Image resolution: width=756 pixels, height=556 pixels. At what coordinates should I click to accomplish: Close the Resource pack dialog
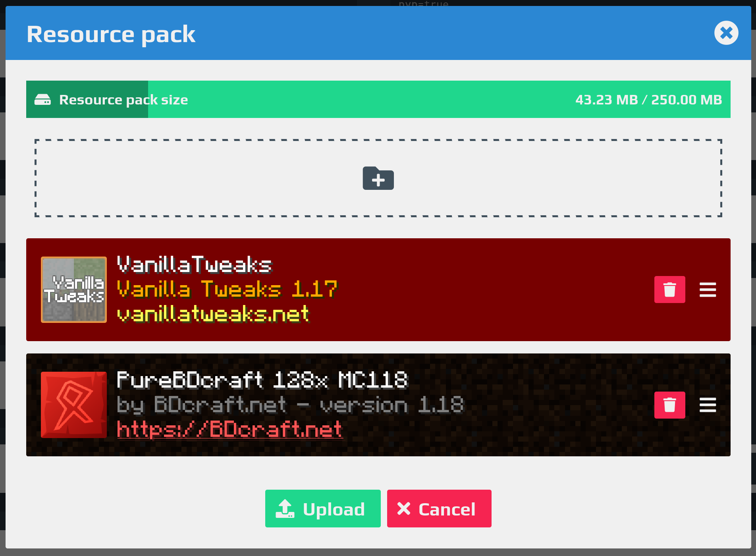726,33
